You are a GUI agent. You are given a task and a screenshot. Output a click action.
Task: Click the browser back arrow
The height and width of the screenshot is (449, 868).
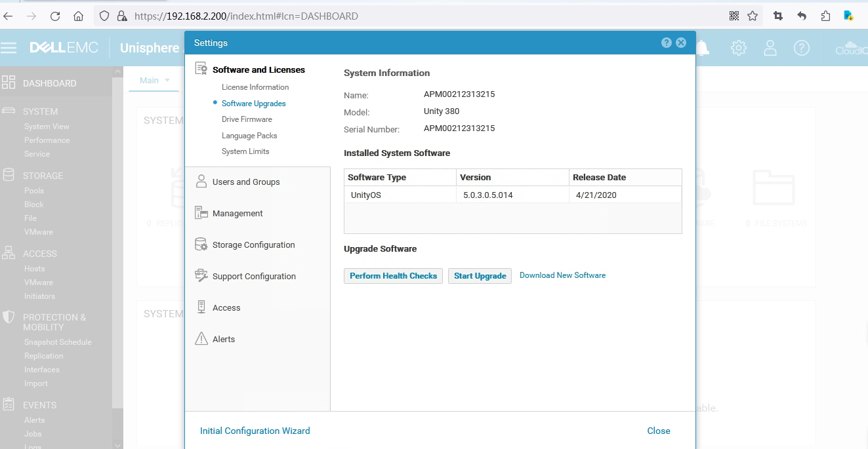9,16
